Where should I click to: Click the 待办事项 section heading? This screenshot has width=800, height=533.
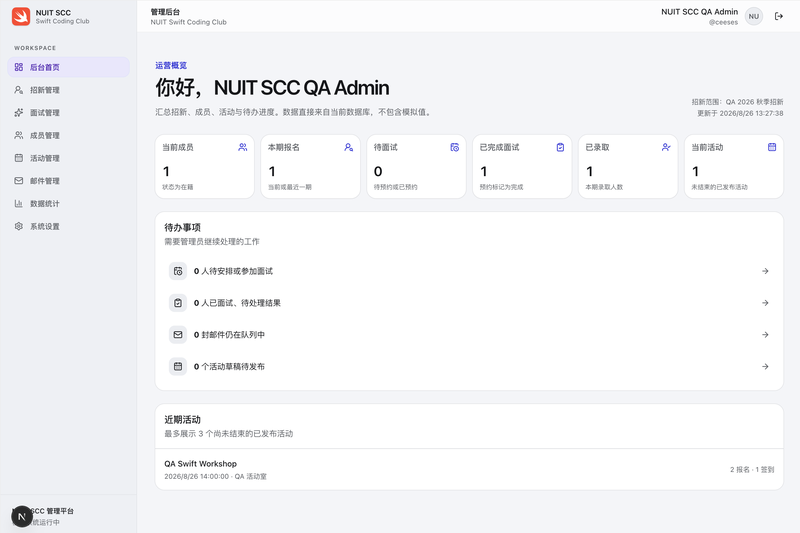[182, 227]
